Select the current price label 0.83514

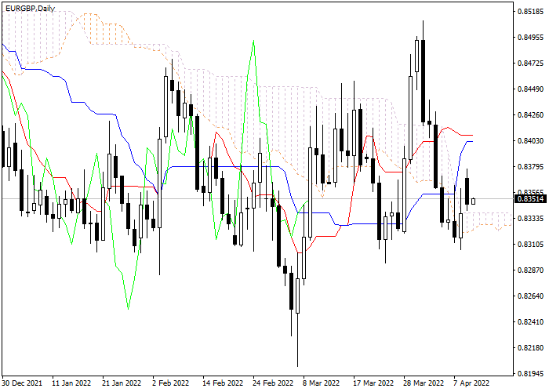pos(531,199)
